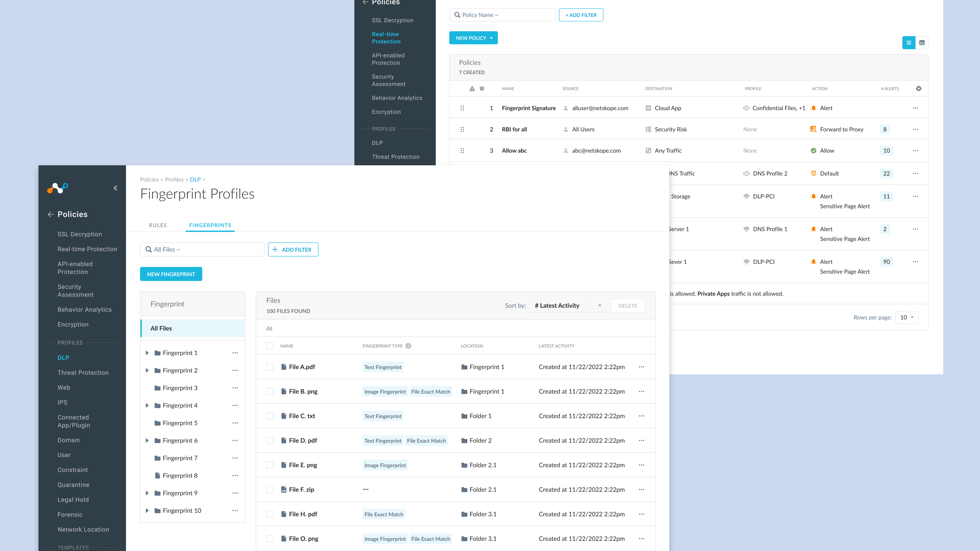Select Threat Protection in the sidebar
This screenshot has width=980, height=551.
point(83,372)
